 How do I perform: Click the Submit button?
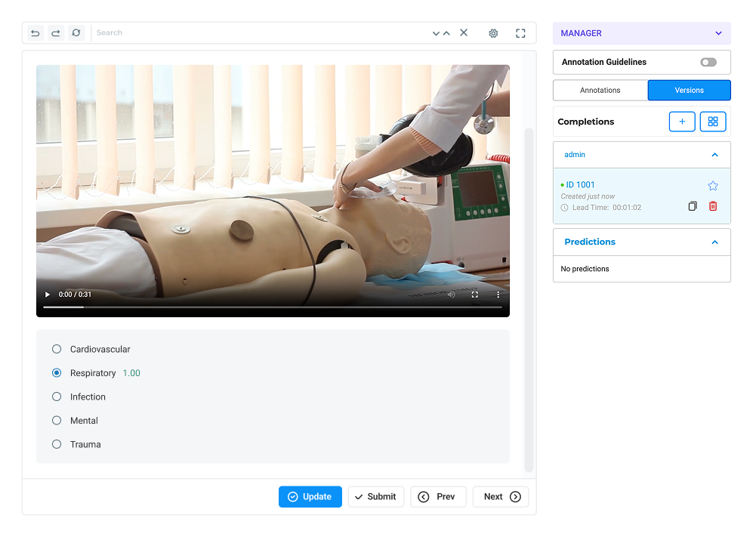click(x=376, y=496)
